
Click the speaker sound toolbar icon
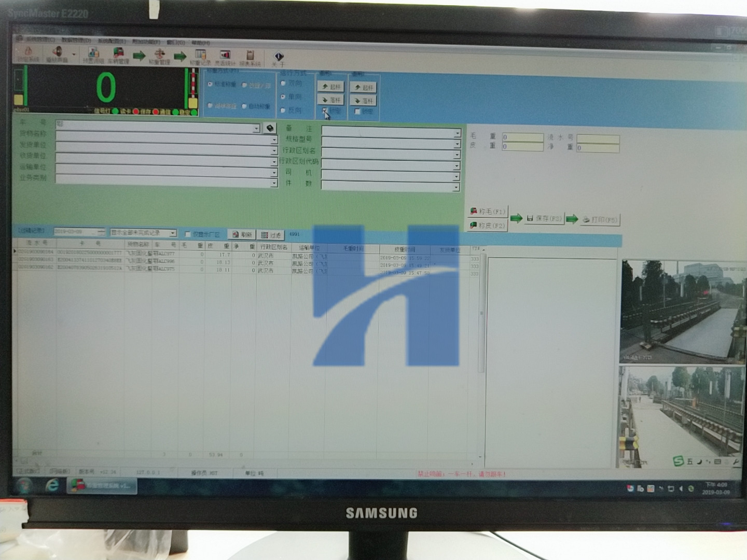tap(57, 54)
